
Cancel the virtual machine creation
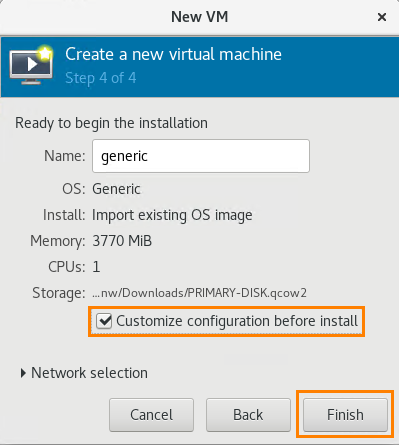151,415
